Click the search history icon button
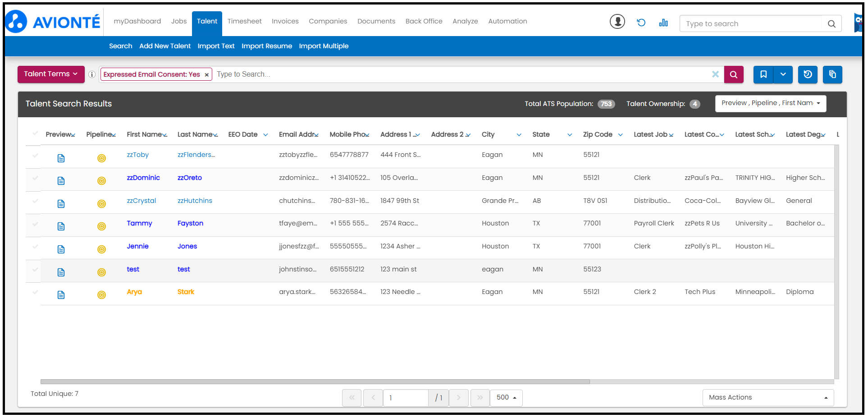The height and width of the screenshot is (418, 868). pos(808,74)
